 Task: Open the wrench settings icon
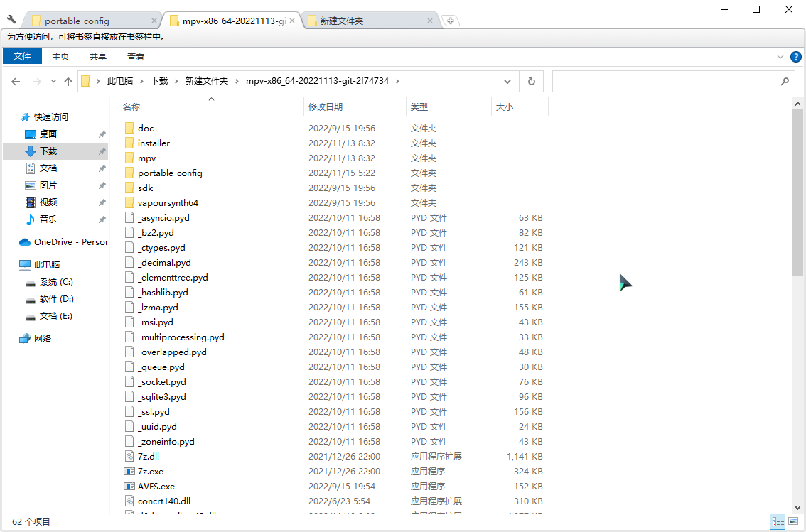tap(11, 20)
